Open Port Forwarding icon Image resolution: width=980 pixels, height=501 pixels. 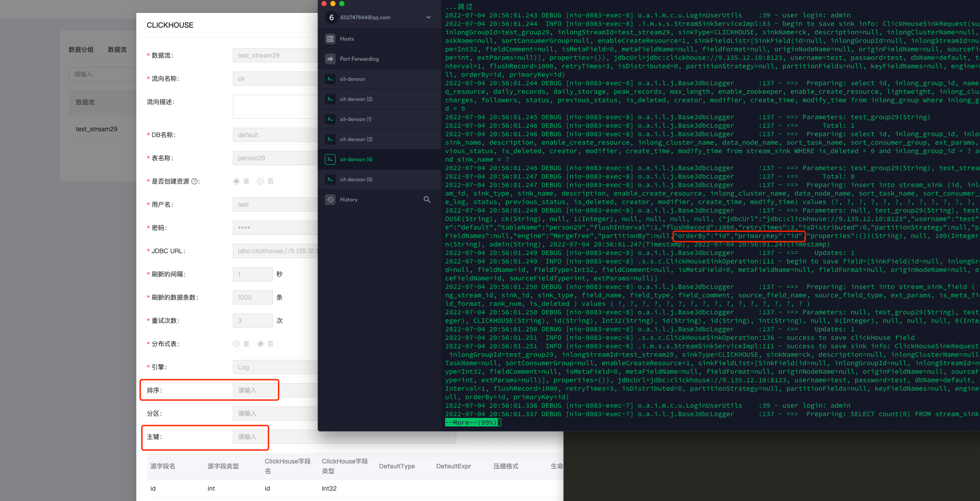(330, 59)
